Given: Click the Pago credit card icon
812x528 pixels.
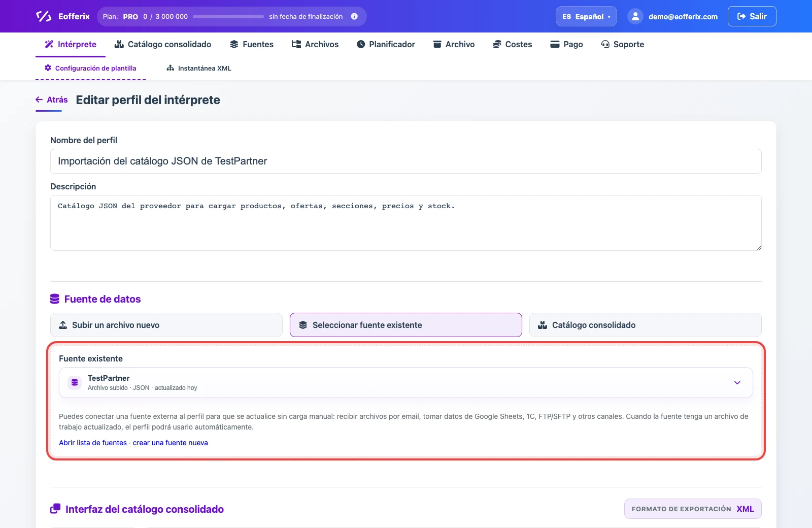Looking at the screenshot, I should [555, 44].
